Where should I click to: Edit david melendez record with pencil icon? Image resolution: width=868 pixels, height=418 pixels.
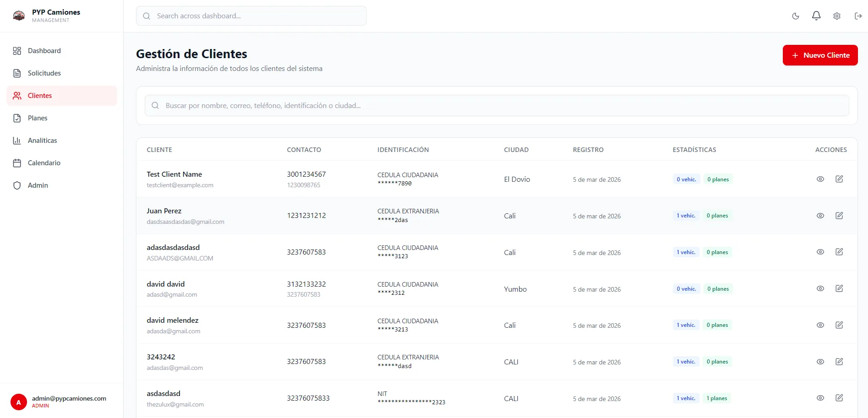tap(840, 325)
